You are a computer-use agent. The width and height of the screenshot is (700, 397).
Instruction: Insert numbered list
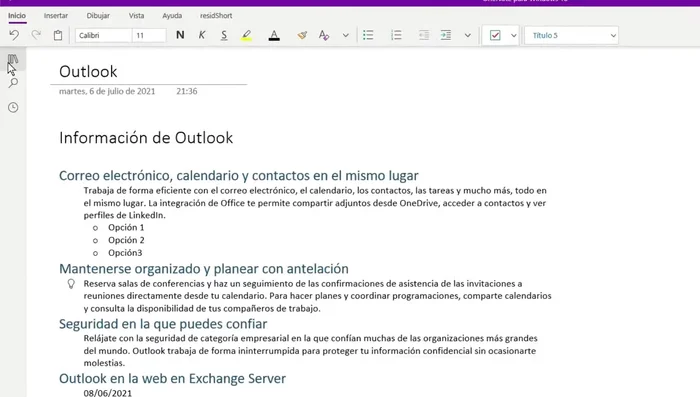(396, 35)
